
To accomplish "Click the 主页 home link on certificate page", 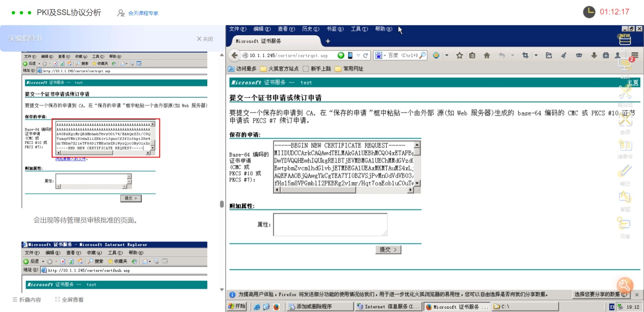I will 633,82.
